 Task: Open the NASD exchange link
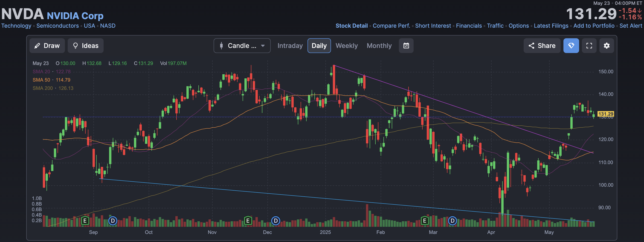[x=108, y=26]
